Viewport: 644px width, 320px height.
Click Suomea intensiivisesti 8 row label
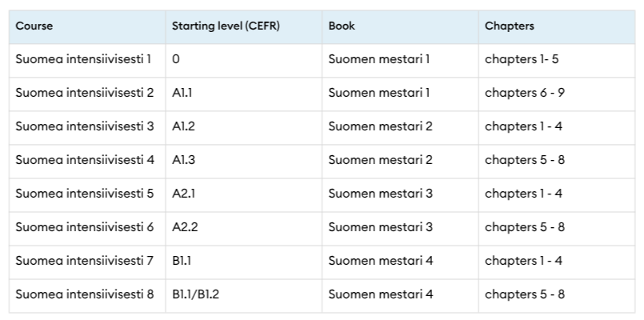click(84, 294)
